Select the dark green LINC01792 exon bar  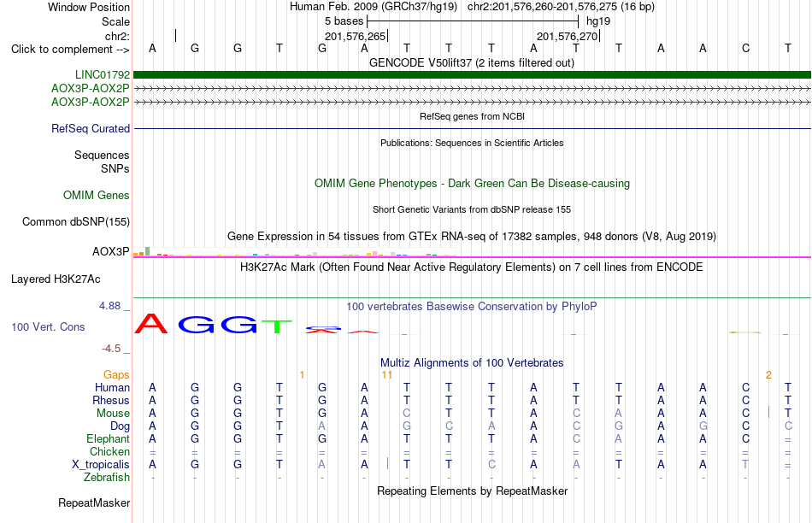coord(472,75)
